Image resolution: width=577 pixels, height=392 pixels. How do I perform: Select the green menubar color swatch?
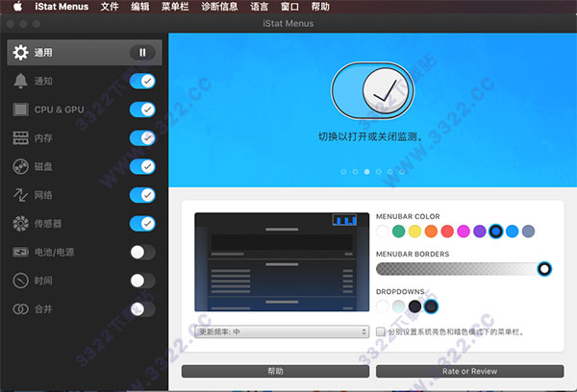click(x=398, y=232)
